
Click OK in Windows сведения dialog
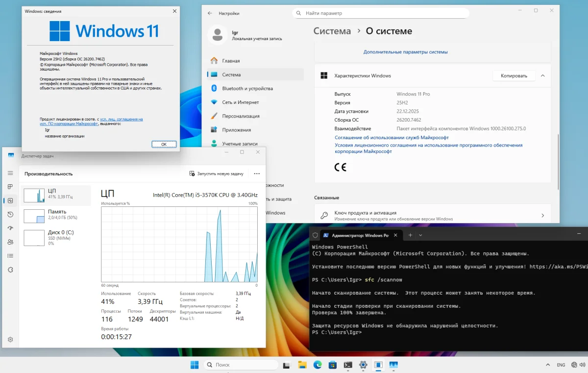[x=164, y=144]
